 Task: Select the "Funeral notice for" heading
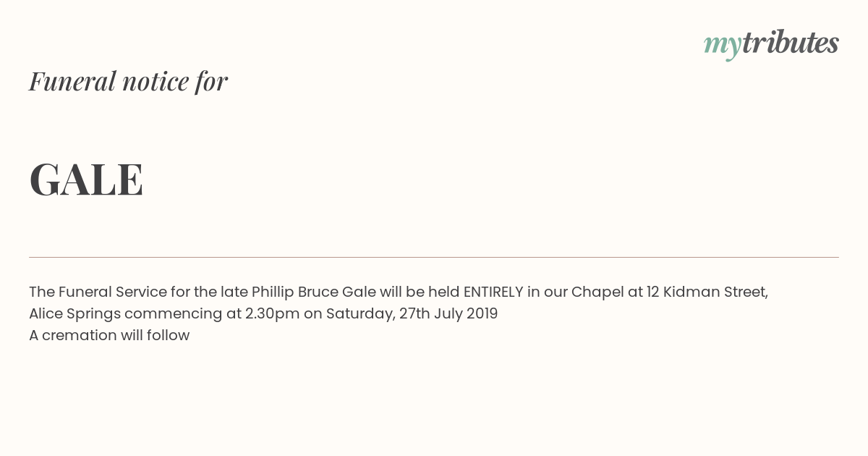pos(129,81)
